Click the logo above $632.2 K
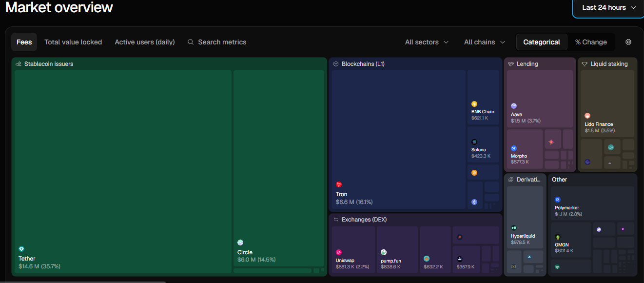644x283 pixels. [427, 259]
